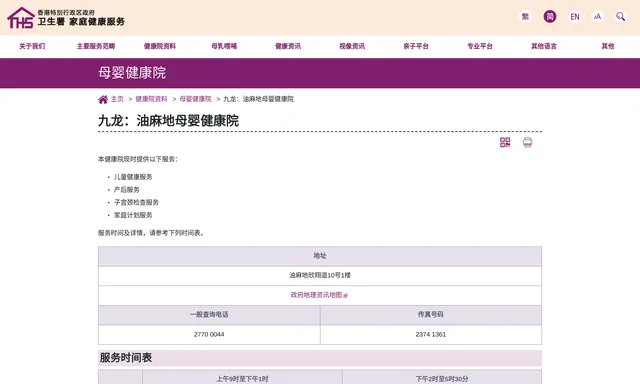Open site search via magnifier icon
The height and width of the screenshot is (384, 640).
[x=620, y=17]
